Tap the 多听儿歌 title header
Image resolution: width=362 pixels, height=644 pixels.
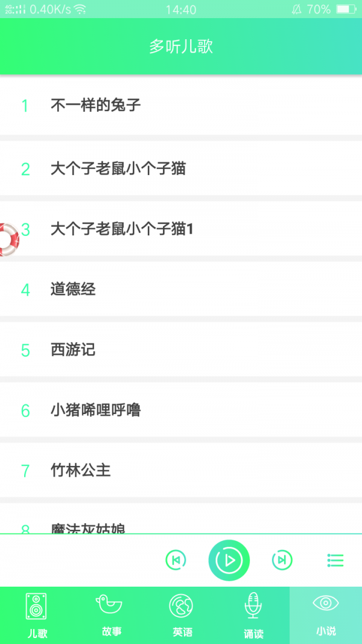(x=181, y=46)
